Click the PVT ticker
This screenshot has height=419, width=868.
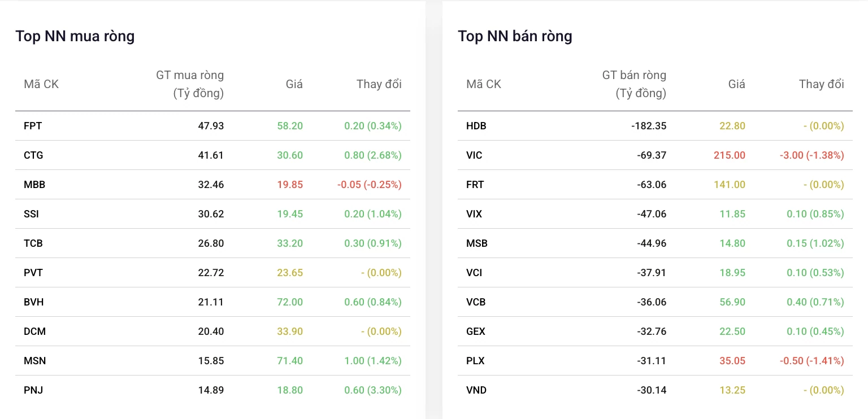click(33, 273)
